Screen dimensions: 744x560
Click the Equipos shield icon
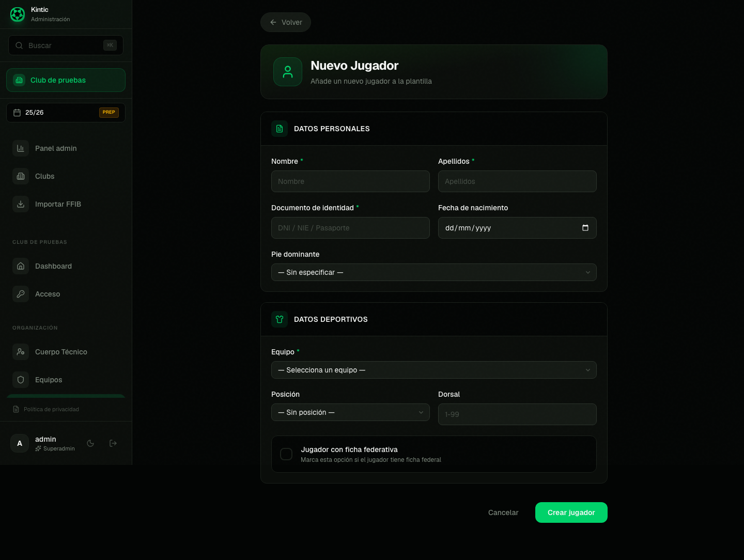[21, 380]
